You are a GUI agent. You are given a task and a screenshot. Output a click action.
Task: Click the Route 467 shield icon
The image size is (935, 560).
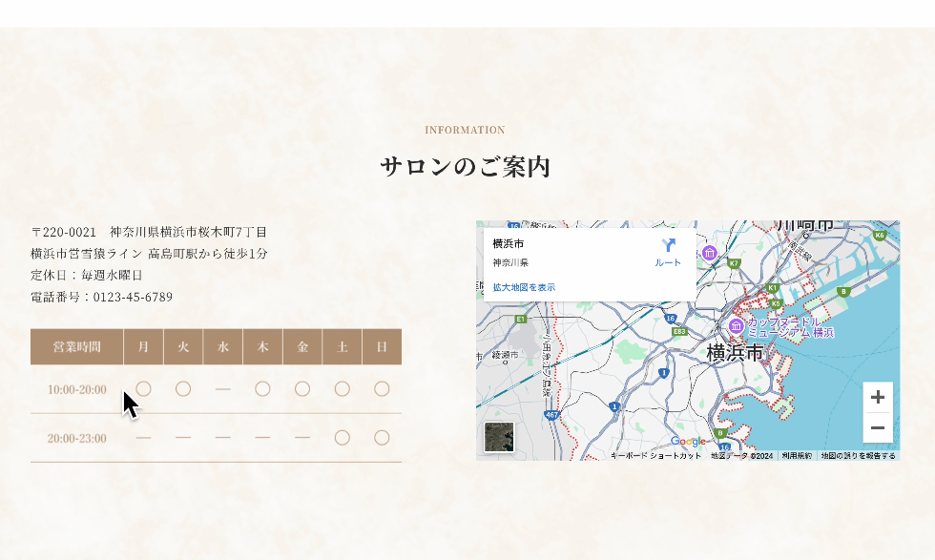pyautogui.click(x=551, y=416)
